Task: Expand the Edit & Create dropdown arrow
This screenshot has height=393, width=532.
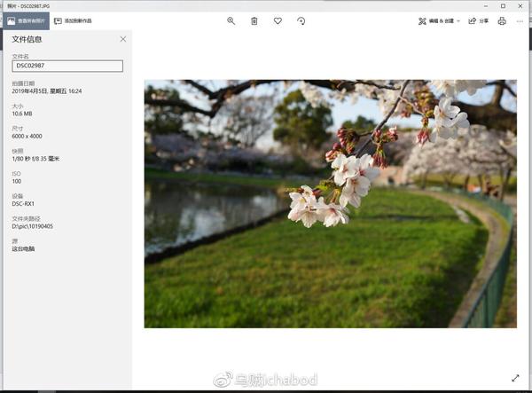Action: pos(458,21)
